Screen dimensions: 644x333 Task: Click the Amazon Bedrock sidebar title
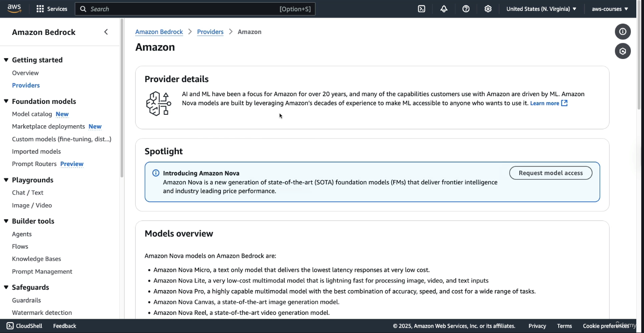(x=44, y=32)
